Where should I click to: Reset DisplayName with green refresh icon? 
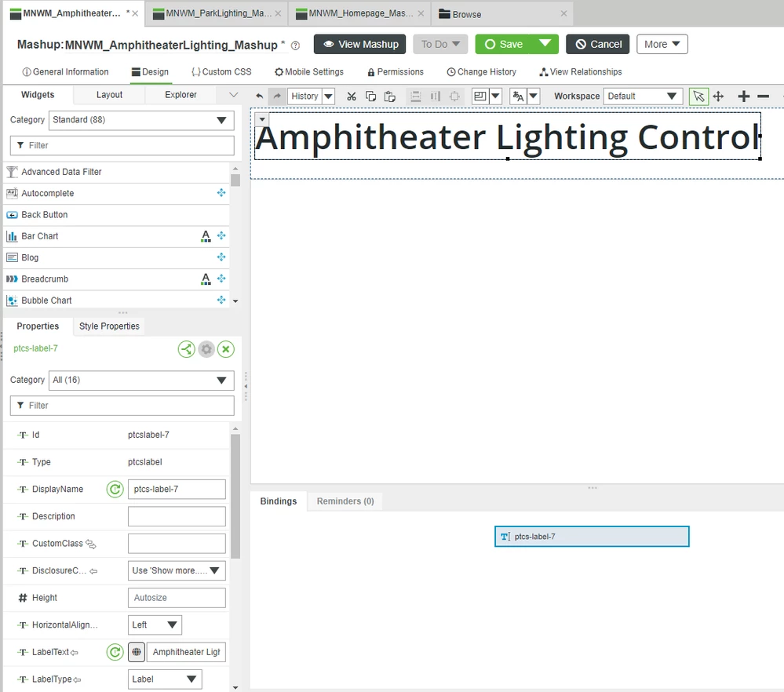[115, 489]
